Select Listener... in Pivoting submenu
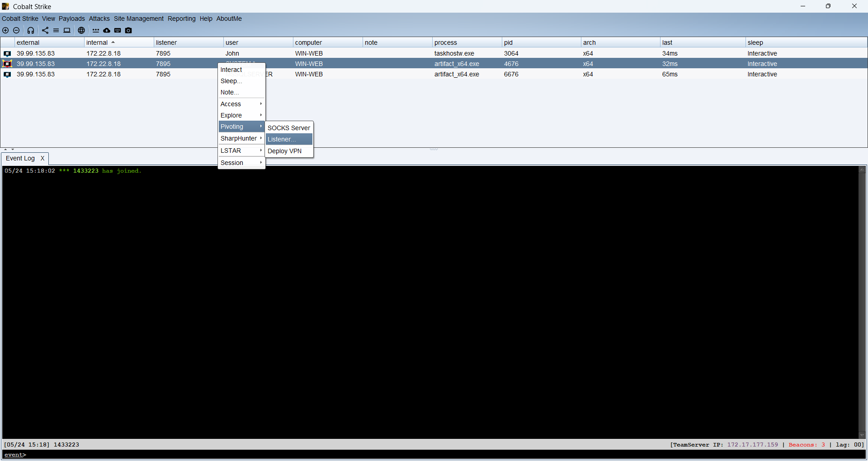 click(289, 139)
